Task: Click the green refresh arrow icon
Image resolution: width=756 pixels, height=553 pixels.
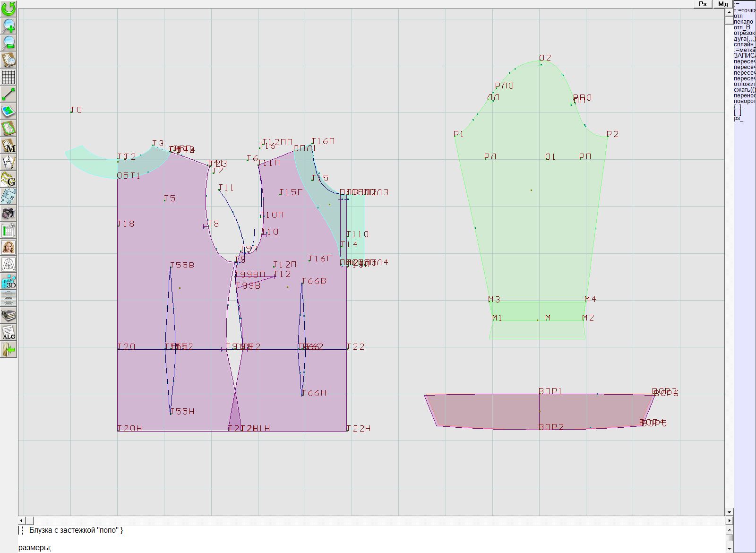Action: (x=9, y=9)
